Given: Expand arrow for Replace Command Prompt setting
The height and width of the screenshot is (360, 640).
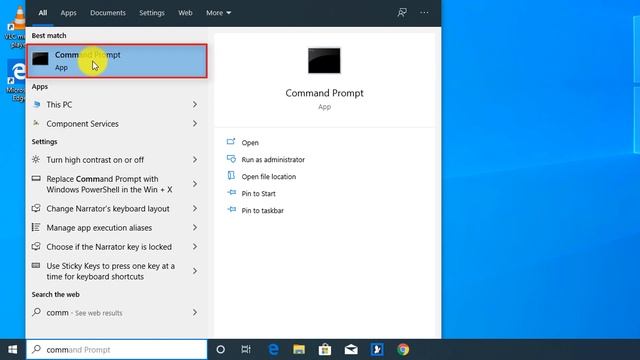Looking at the screenshot, I should point(195,184).
